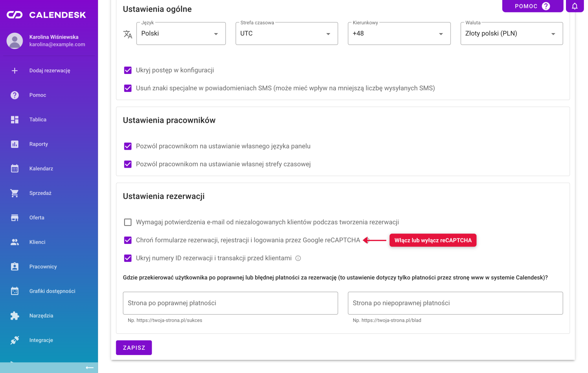Viewport: 588px width, 373px height.
Task: Open notifications with the bell icon
Action: (575, 6)
